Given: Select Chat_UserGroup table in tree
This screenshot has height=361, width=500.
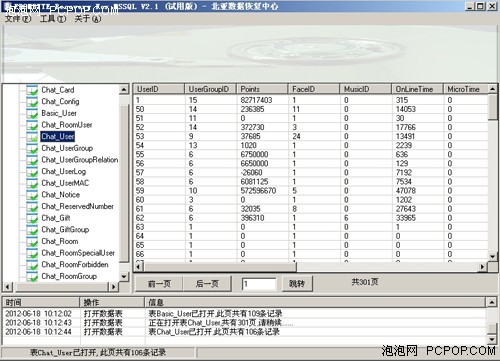Looking at the screenshot, I should coord(67,148).
